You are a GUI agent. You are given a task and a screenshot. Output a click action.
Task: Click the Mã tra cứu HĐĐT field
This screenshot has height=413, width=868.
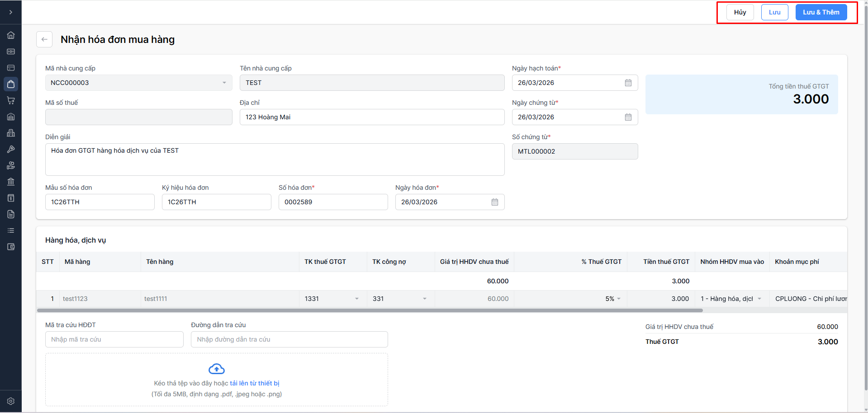click(x=114, y=339)
